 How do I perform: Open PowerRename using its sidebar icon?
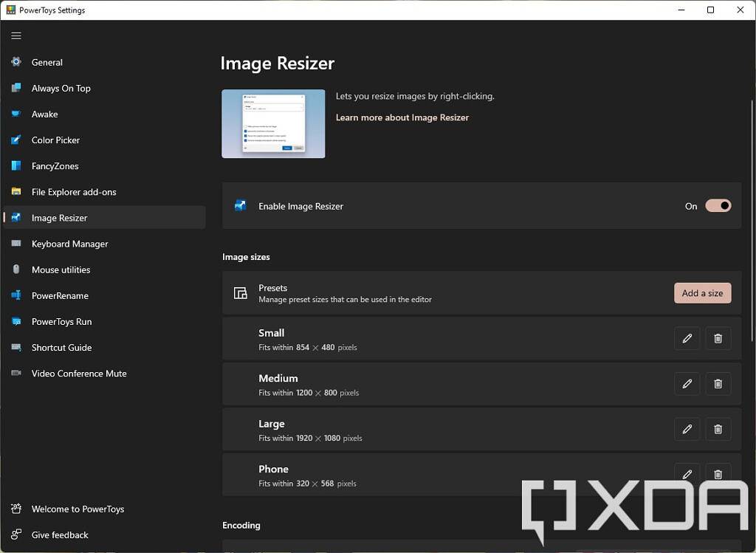point(16,295)
